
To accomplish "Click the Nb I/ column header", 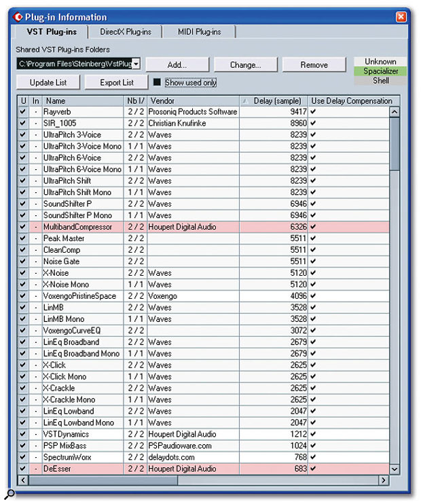I will click(135, 101).
